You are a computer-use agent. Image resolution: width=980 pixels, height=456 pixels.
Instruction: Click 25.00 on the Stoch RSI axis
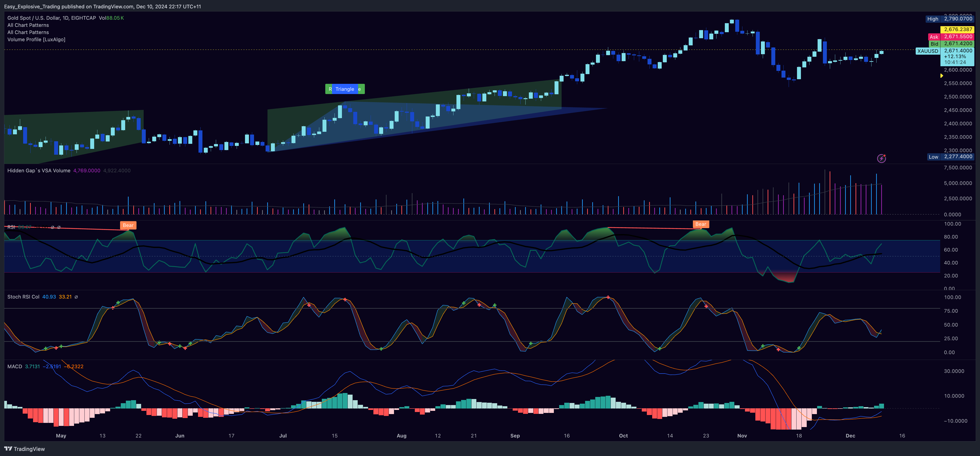tap(951, 339)
